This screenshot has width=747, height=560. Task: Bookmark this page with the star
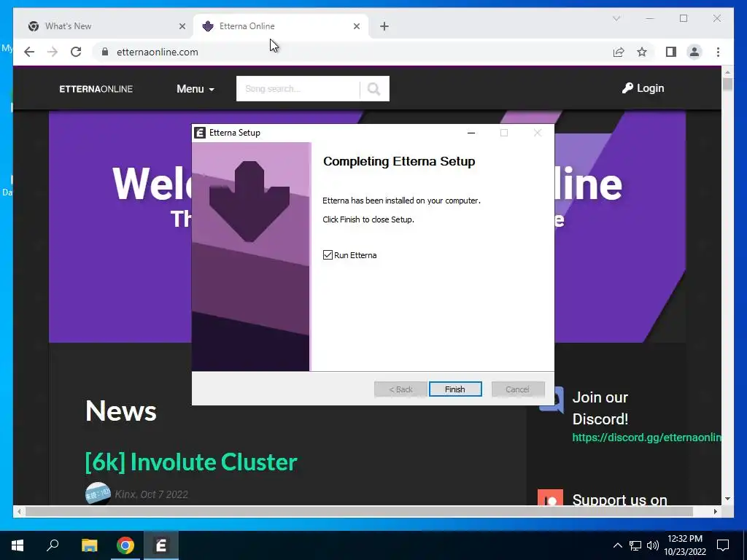pyautogui.click(x=642, y=52)
